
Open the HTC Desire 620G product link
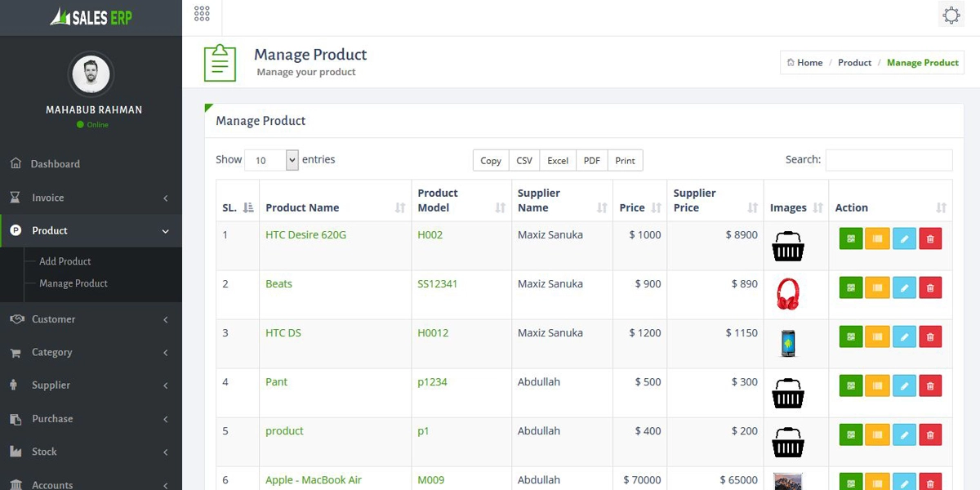(306, 235)
